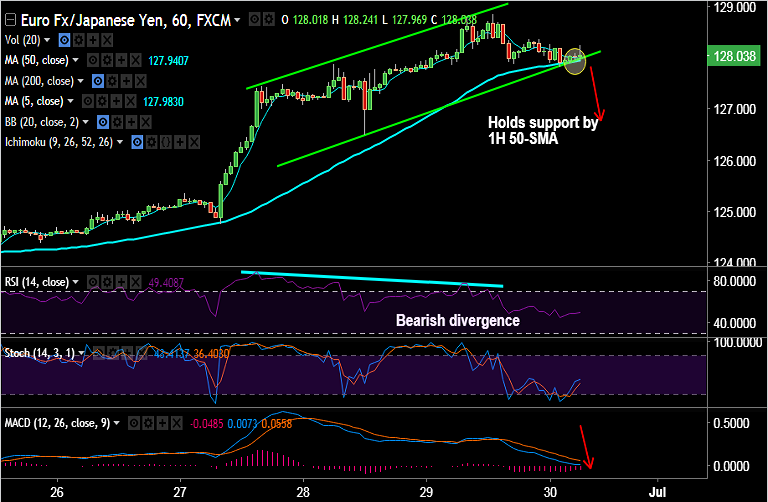Toggle Bollinger Bands BB eye icon

[103, 122]
